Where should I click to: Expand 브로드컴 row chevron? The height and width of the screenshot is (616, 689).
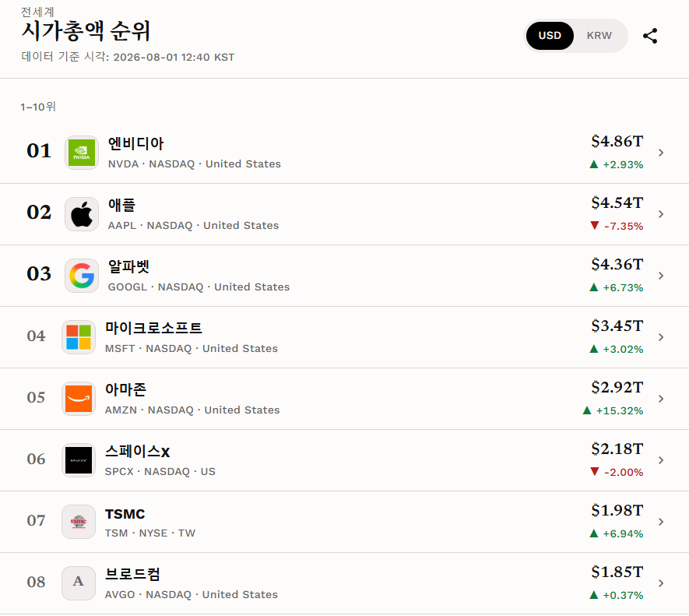coord(661,583)
